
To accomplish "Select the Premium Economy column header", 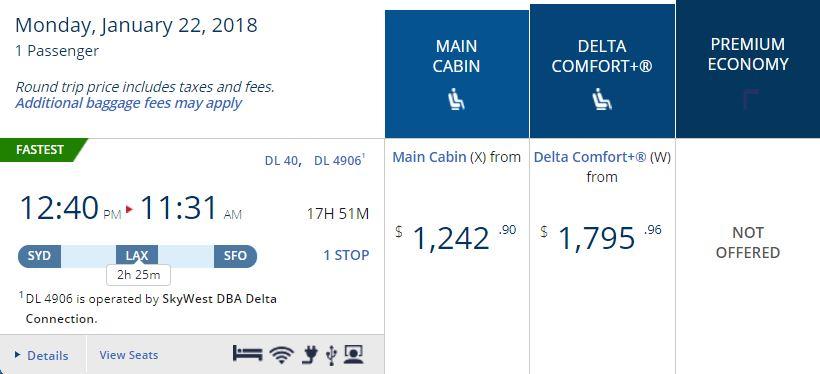I will 748,69.
